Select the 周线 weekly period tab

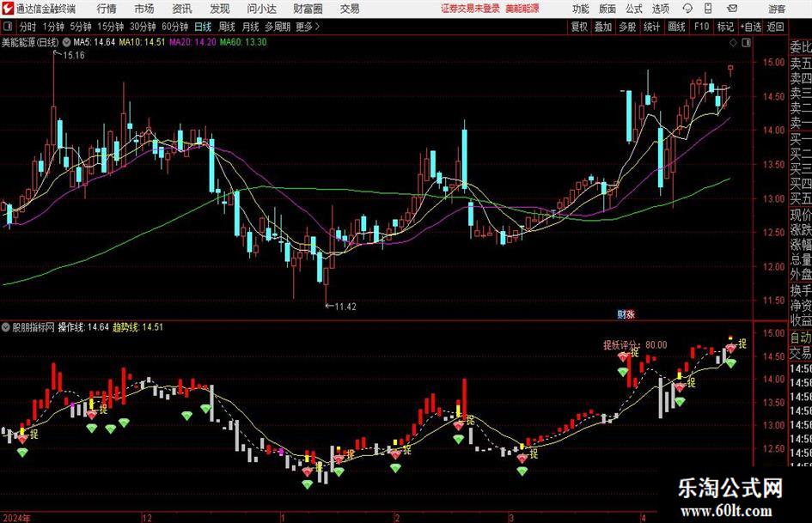pos(226,27)
